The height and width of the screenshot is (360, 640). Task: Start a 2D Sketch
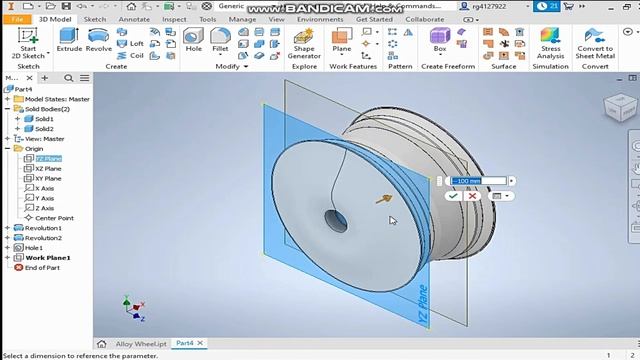click(28, 43)
